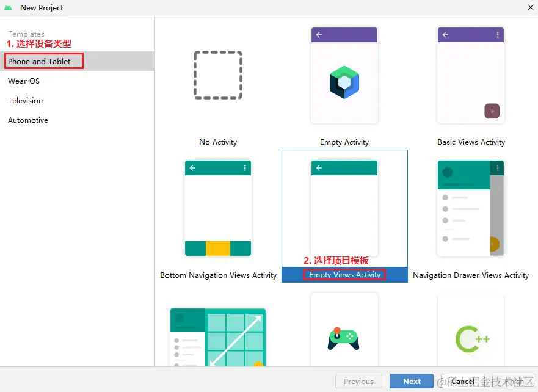Click the Navigation Drawer Views Activity label
Viewport: 538px width, 392px height.
(x=471, y=275)
